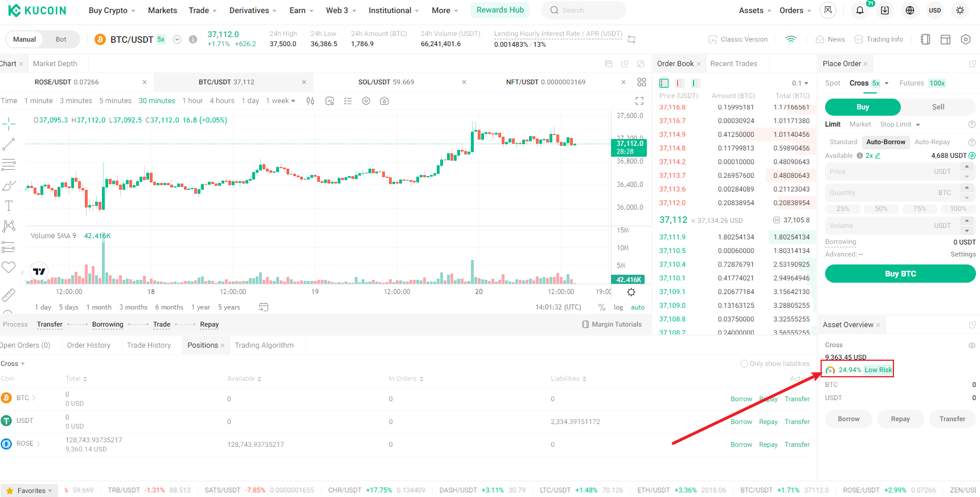Switch to Manual trading mode
The width and height of the screenshot is (980, 497).
pos(24,39)
